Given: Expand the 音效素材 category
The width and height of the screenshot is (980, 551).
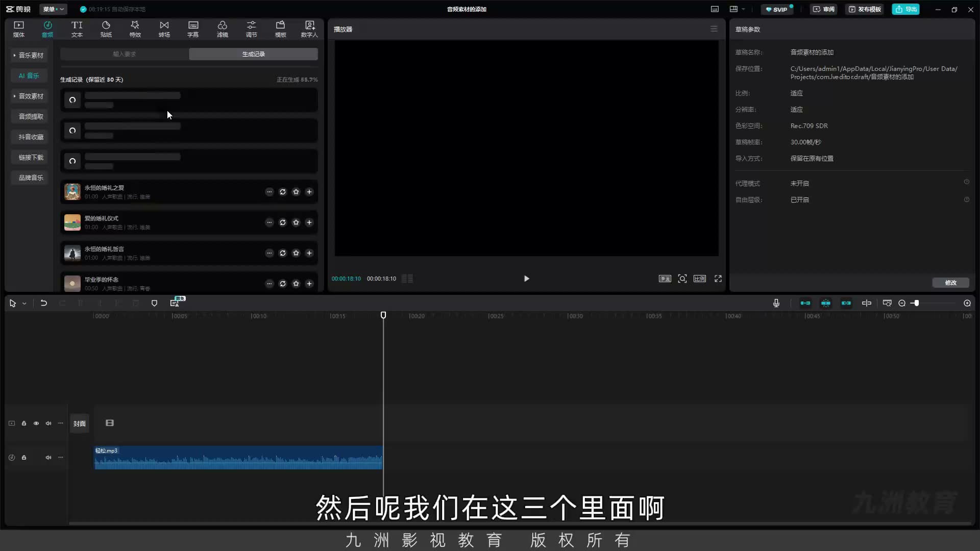Looking at the screenshot, I should coord(29,96).
